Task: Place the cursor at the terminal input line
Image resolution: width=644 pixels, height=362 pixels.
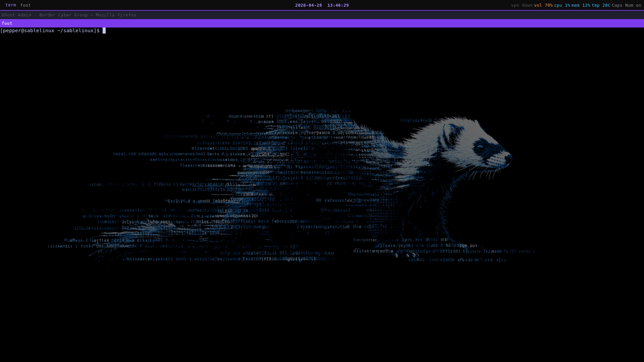Action: click(x=104, y=31)
